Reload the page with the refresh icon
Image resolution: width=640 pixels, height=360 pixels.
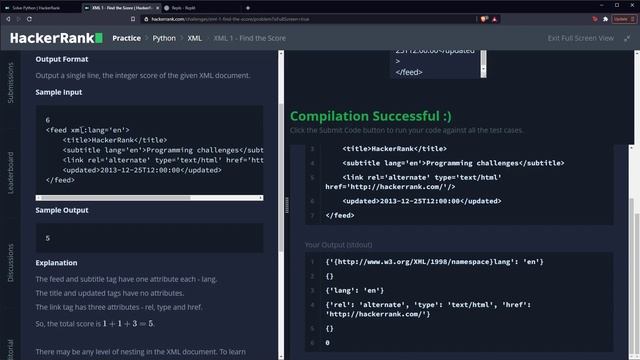(29, 19)
